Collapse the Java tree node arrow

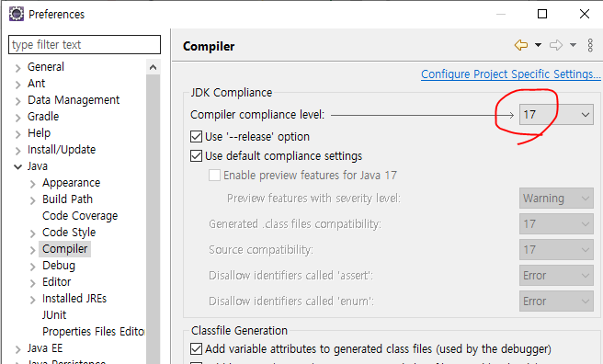click(17, 166)
